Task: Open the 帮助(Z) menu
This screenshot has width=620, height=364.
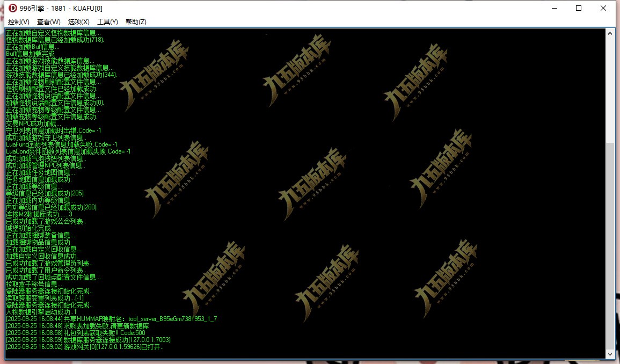Action: click(x=136, y=22)
